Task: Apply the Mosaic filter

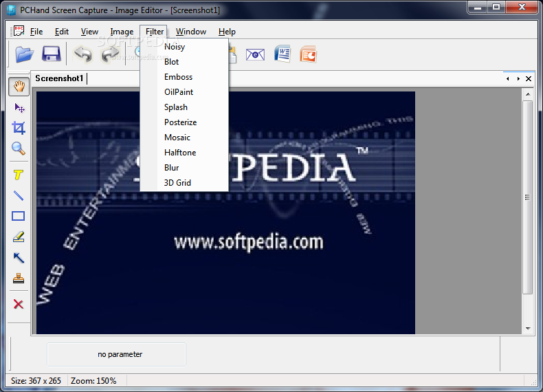Action: 184,138
